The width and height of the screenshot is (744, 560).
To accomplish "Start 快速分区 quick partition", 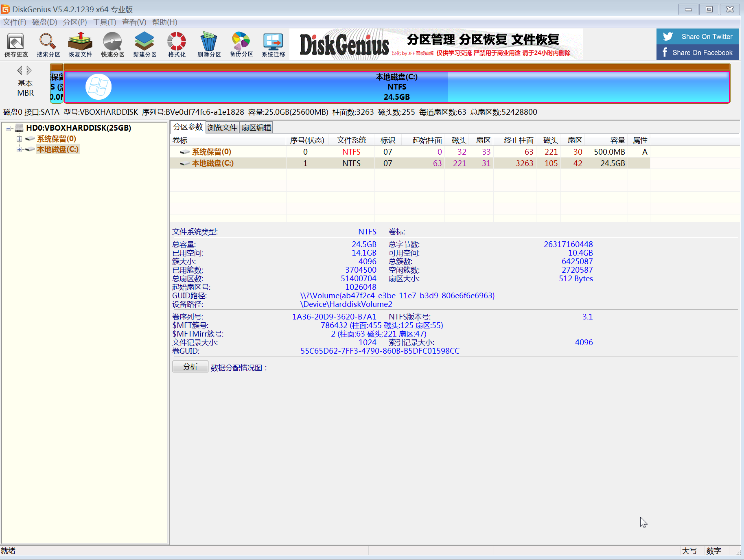I will (x=112, y=45).
